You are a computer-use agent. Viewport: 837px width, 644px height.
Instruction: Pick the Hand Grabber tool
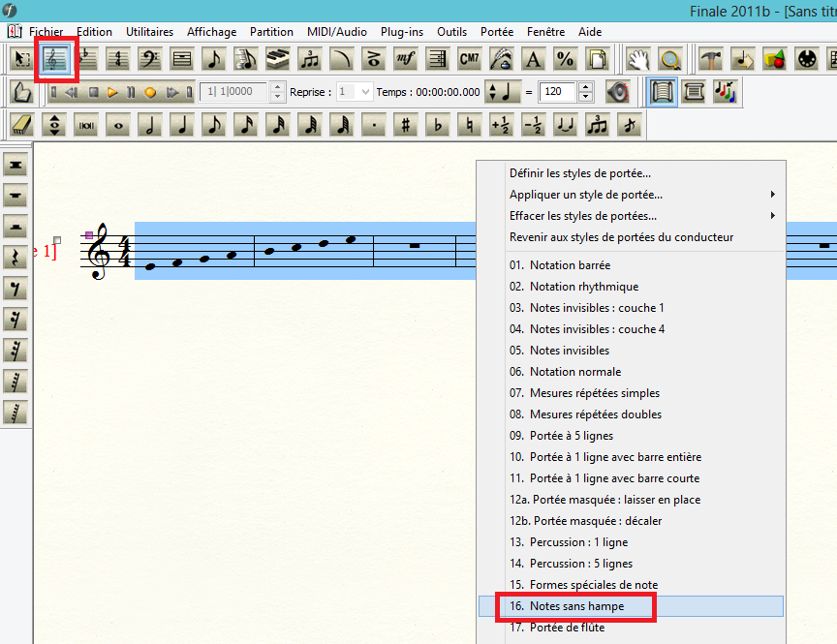point(638,60)
